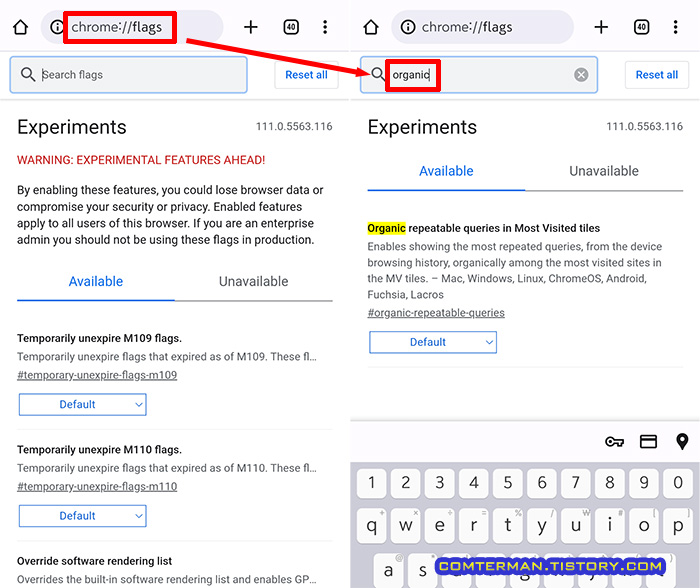This screenshot has height=588, width=700.
Task: Open the three-dot menu in left browser
Action: 325,27
